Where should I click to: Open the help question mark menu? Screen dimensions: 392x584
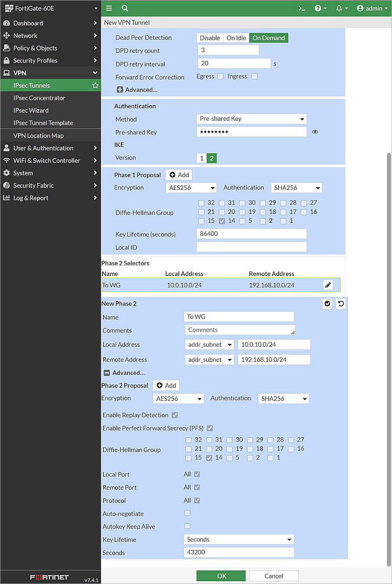tap(318, 8)
